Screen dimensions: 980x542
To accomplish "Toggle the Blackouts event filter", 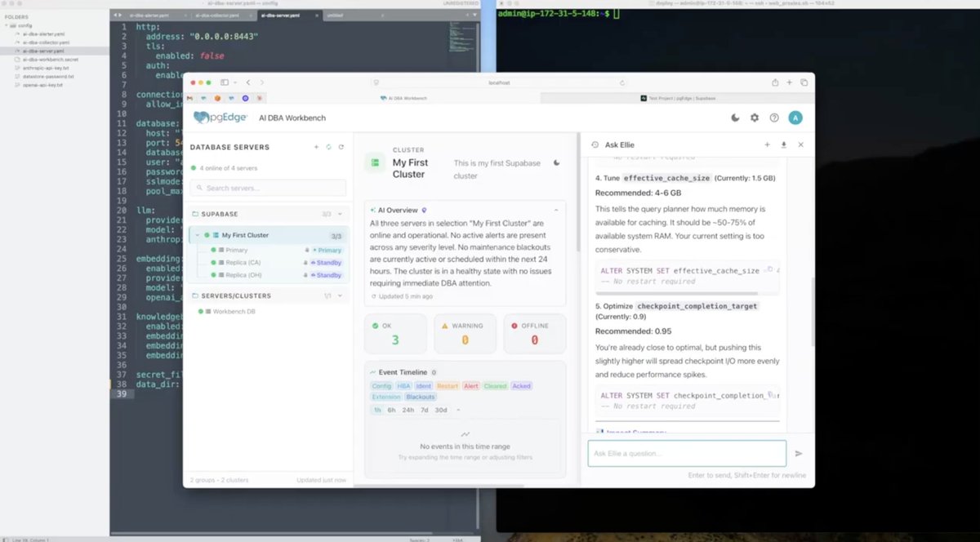I will (x=421, y=397).
